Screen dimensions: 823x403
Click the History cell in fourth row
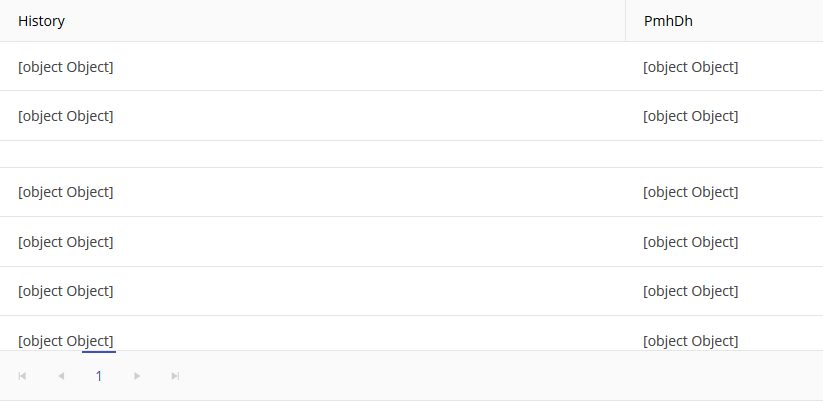pos(66,192)
